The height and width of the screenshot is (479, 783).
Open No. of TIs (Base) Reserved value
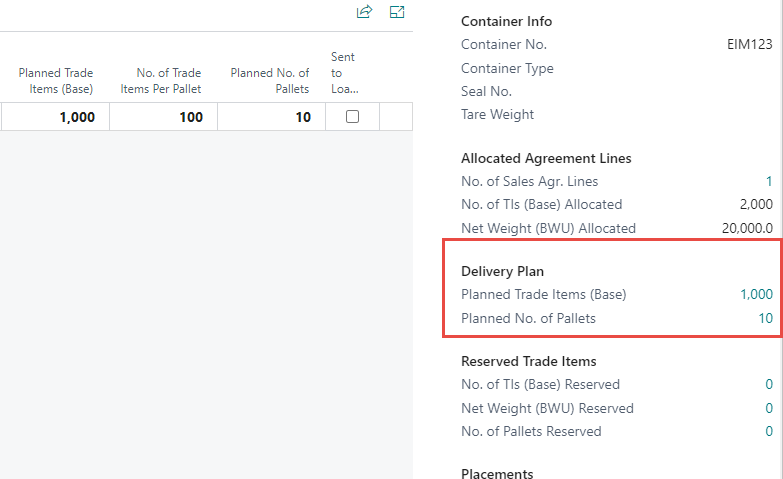[x=768, y=384]
